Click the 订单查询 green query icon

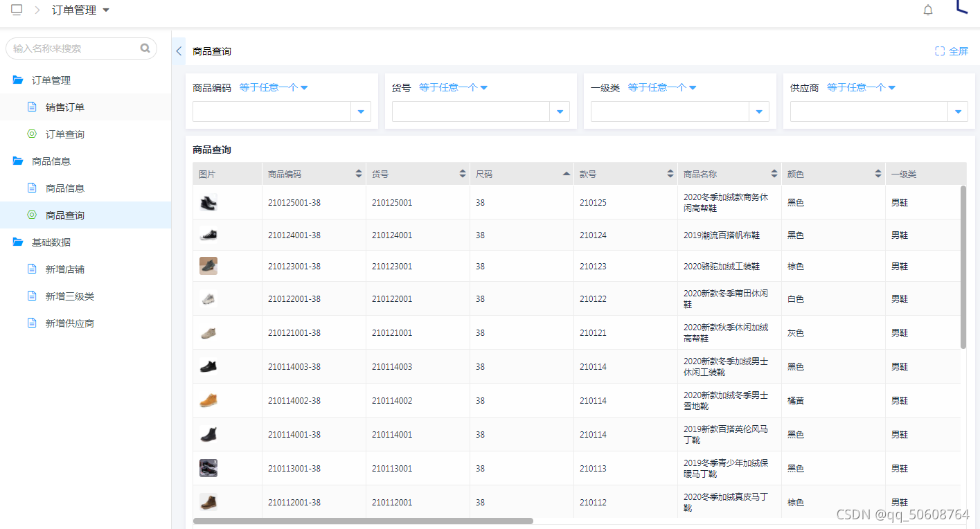click(32, 134)
